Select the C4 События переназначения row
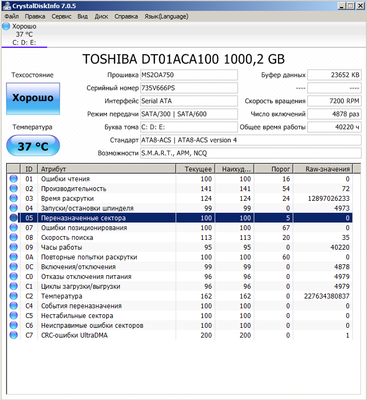This screenshot has width=367, height=400. pyautogui.click(x=180, y=306)
